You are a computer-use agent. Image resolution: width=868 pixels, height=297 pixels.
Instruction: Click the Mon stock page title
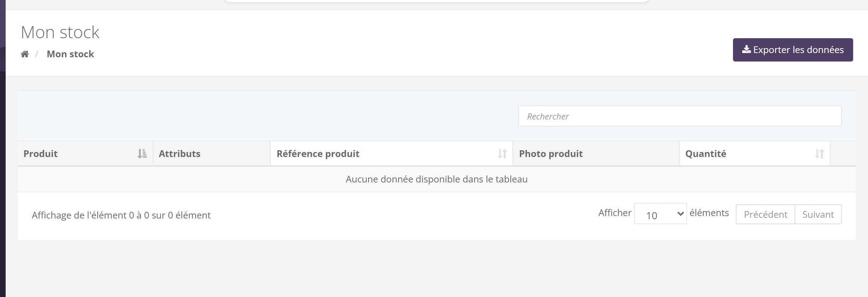tap(60, 32)
